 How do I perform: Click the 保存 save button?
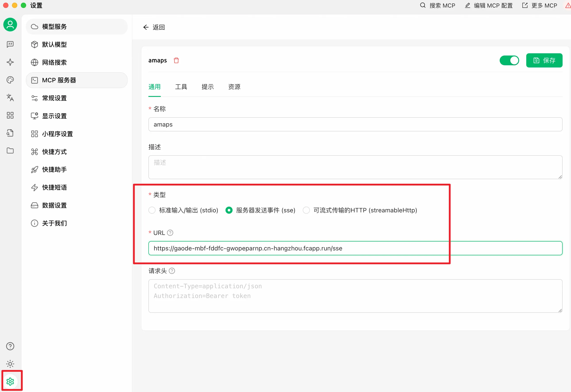544,60
